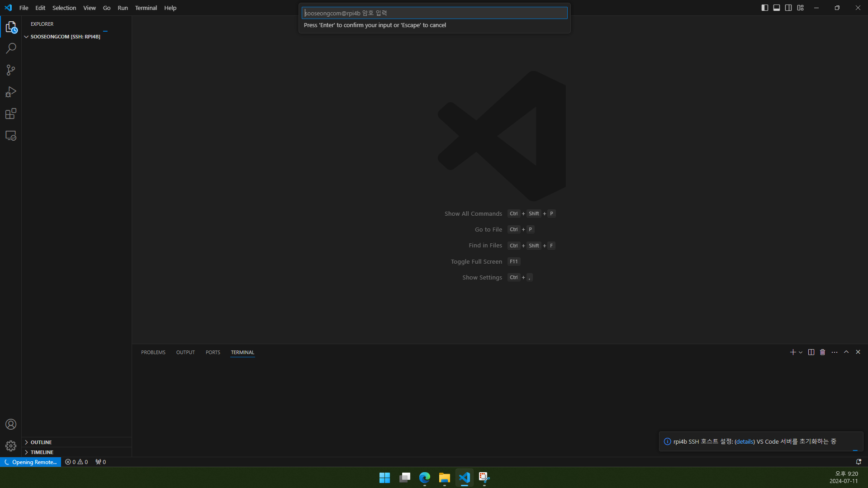The height and width of the screenshot is (488, 868).
Task: Click the Go to File label
Action: 489,230
